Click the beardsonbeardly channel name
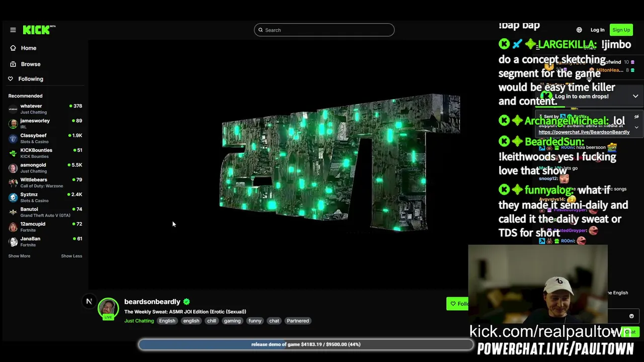This screenshot has height=362, width=644. (x=152, y=302)
